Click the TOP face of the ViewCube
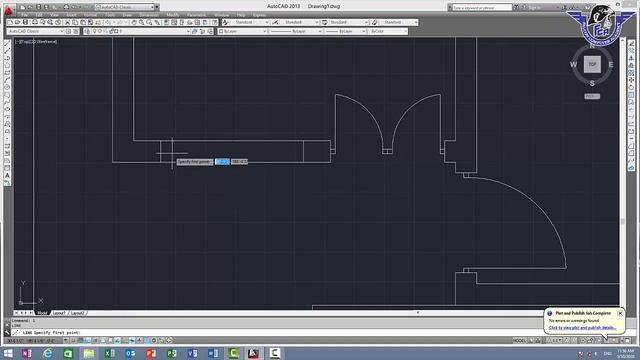Screen dimensions: 640x360 coord(592,64)
